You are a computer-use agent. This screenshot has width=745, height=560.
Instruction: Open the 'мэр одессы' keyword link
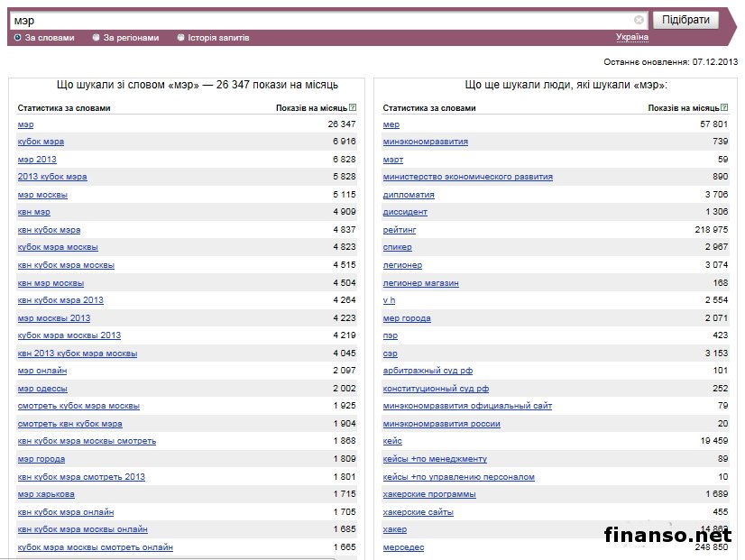(x=42, y=389)
